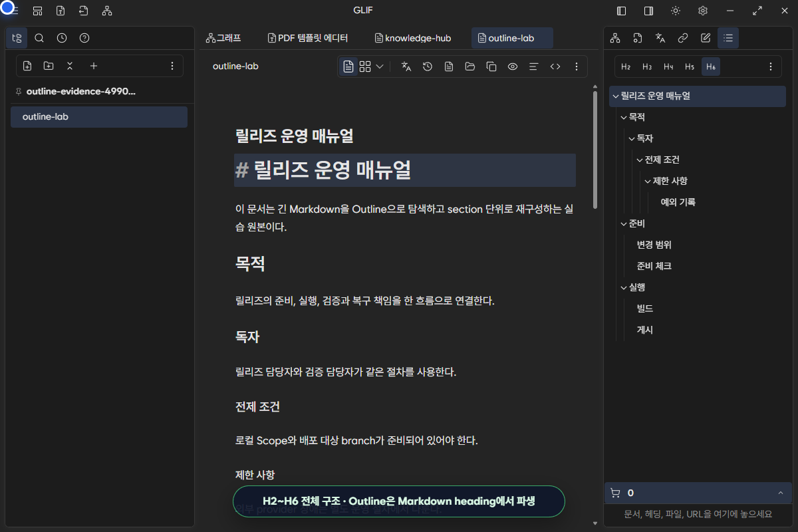This screenshot has width=798, height=532.
Task: Create a new file in the explorer
Action: click(x=27, y=66)
